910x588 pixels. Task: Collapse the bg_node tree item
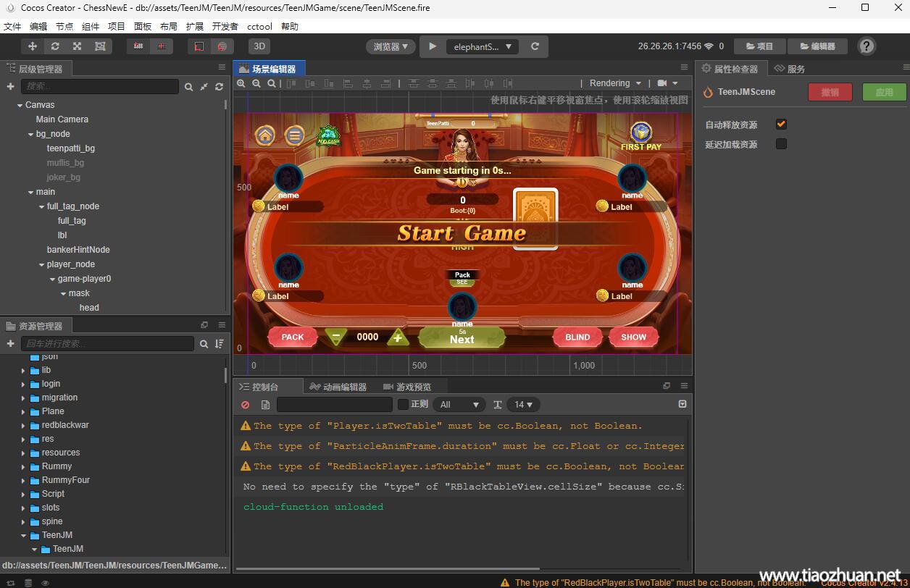(x=30, y=134)
